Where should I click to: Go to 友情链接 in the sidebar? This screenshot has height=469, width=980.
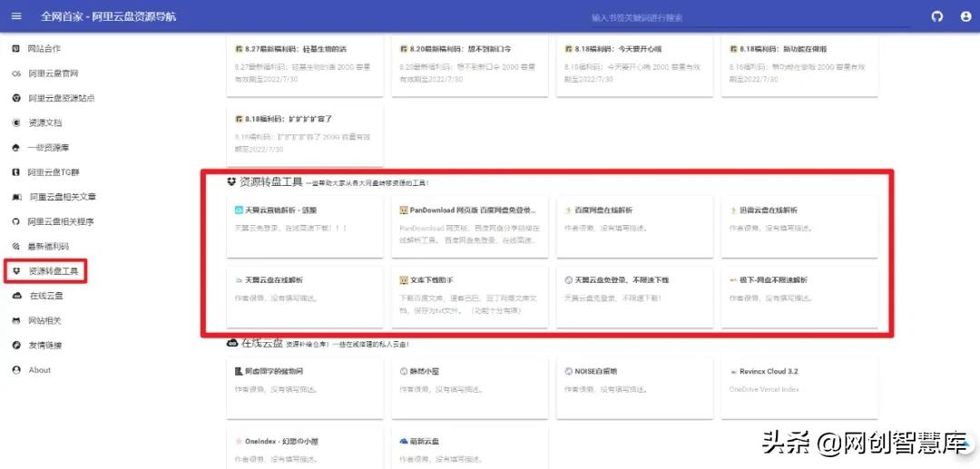(45, 345)
